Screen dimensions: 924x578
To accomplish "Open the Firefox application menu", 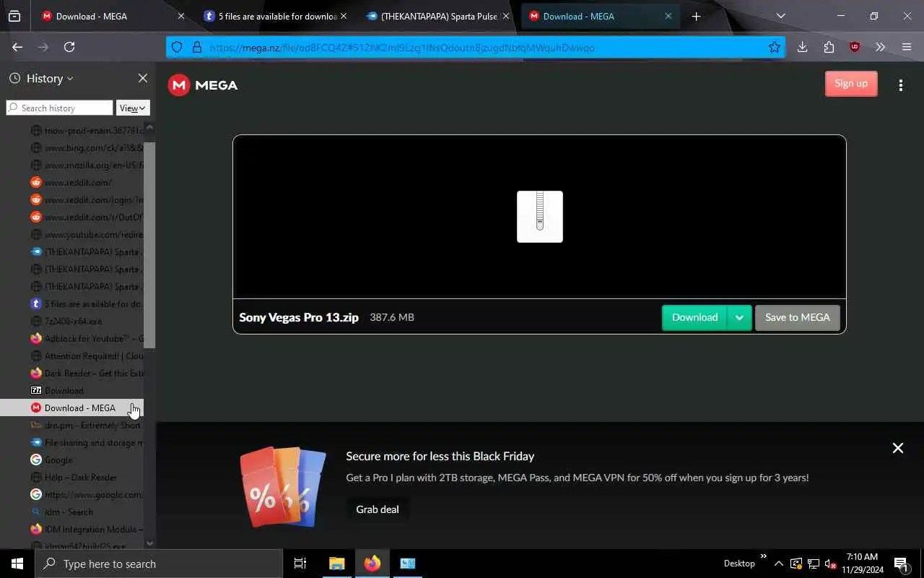I will [907, 47].
